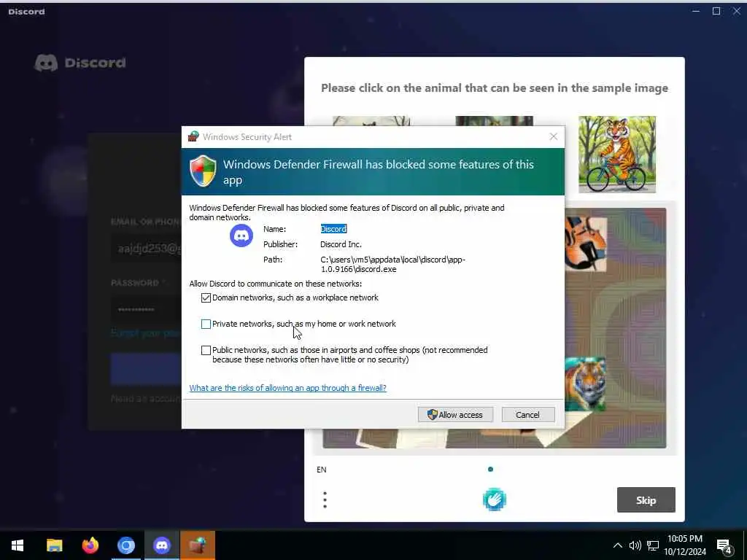Check the Public networks checkbox

206,351
